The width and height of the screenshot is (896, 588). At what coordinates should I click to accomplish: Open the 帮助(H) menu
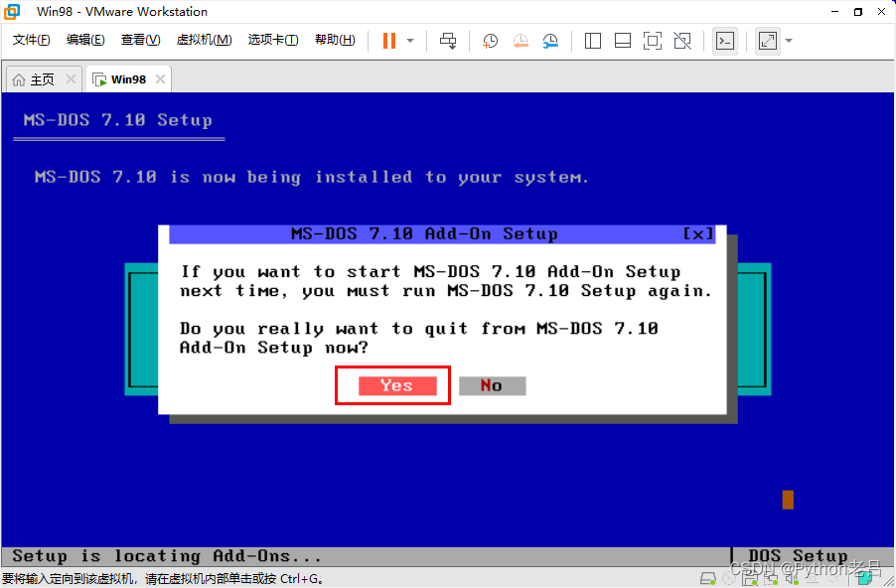pos(335,40)
